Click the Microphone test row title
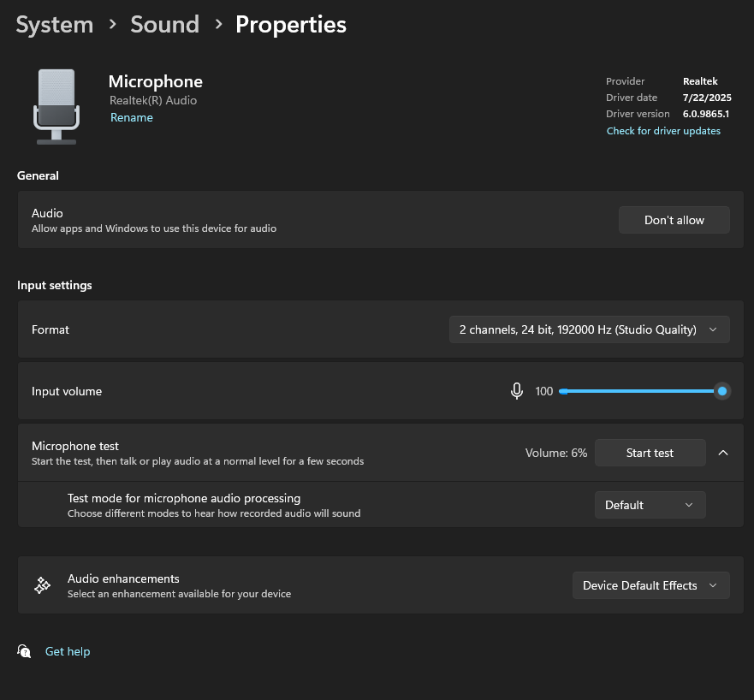This screenshot has height=700, width=754. (x=75, y=446)
